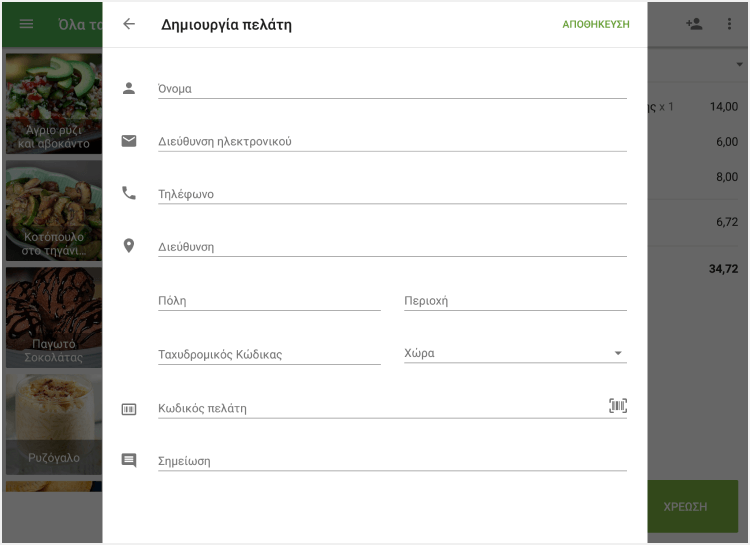
Task: Open the hamburger navigation menu
Action: (27, 24)
